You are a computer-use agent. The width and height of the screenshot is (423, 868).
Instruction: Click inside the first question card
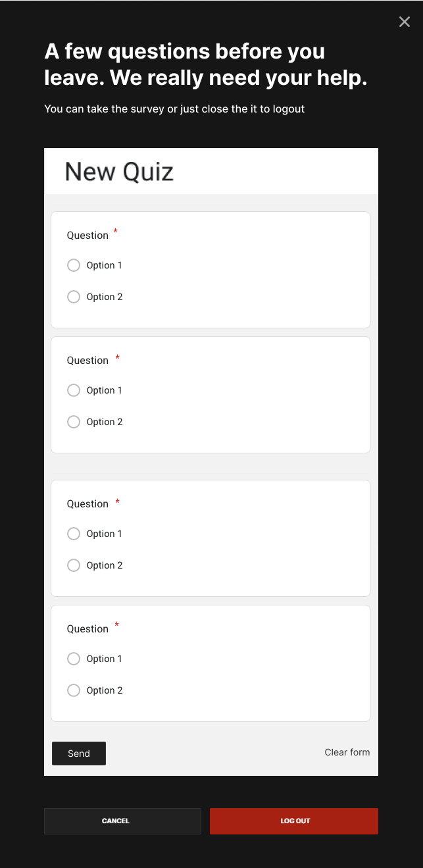click(211, 269)
